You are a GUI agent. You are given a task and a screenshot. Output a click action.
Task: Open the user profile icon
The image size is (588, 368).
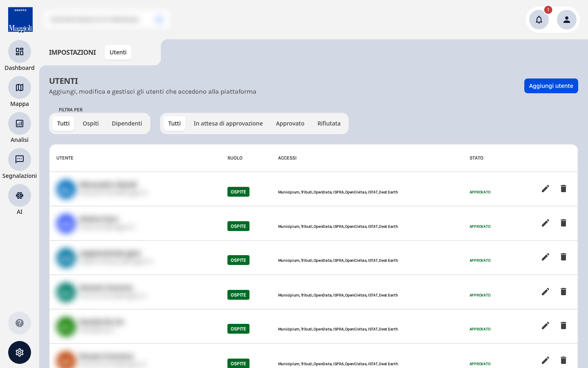coord(567,20)
